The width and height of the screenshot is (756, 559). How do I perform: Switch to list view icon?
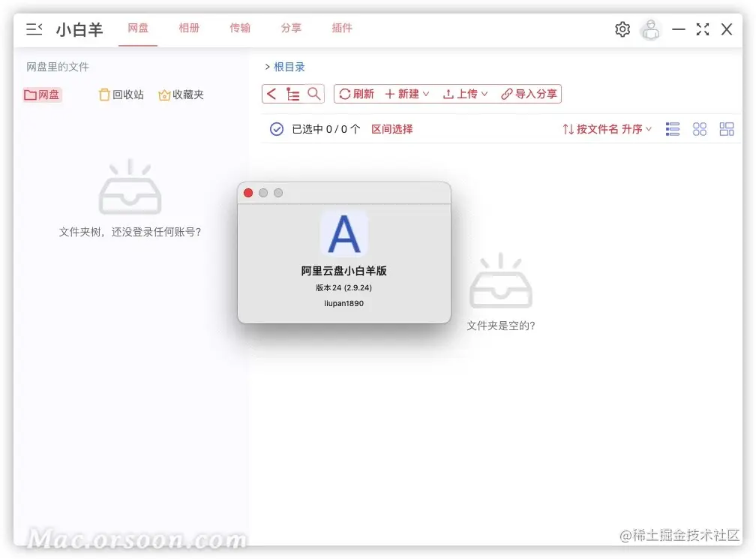click(673, 129)
